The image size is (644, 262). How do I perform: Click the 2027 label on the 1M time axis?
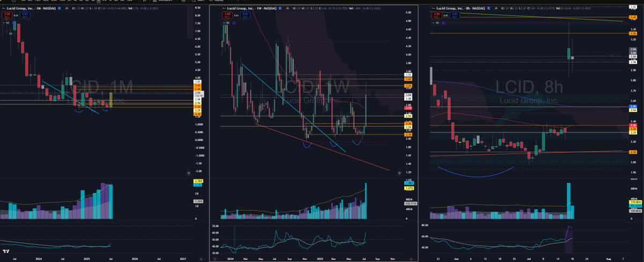(x=182, y=258)
